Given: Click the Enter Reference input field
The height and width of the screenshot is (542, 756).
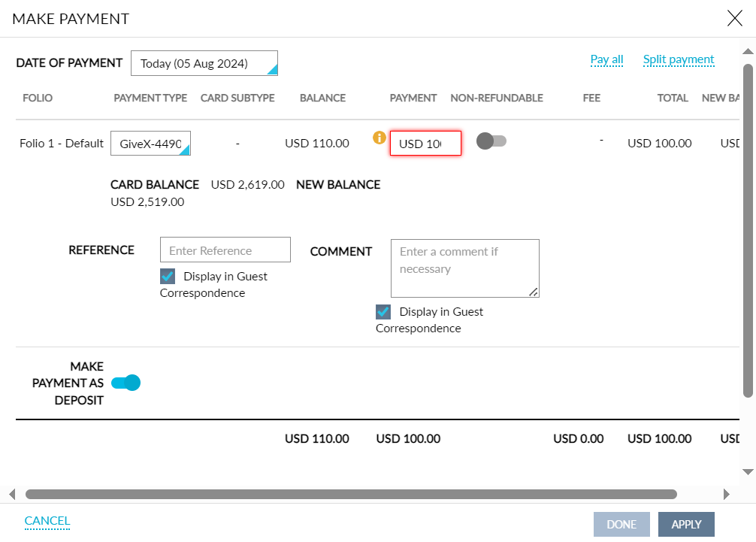Looking at the screenshot, I should pos(225,250).
